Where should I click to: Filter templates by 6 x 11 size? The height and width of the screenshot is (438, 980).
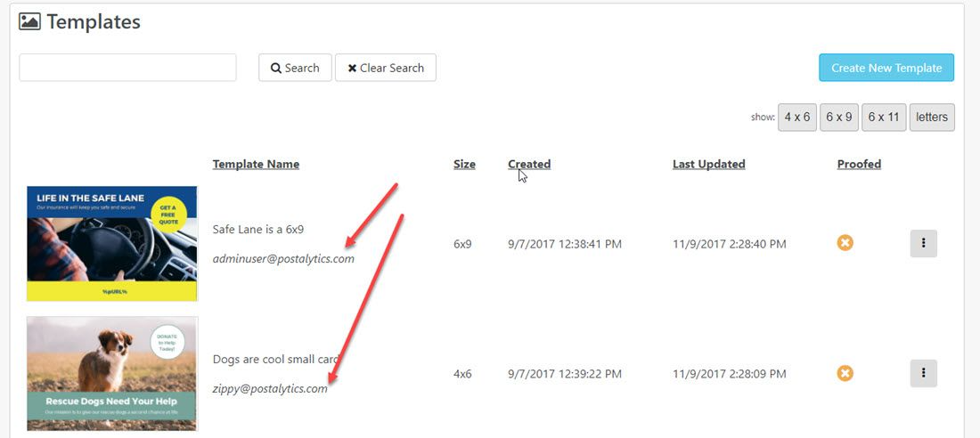884,117
